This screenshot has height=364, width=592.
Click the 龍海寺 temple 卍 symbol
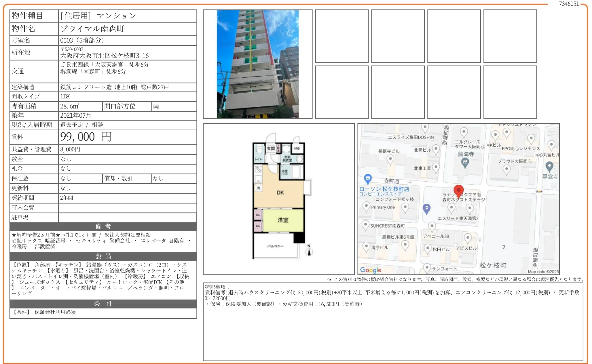(465, 162)
